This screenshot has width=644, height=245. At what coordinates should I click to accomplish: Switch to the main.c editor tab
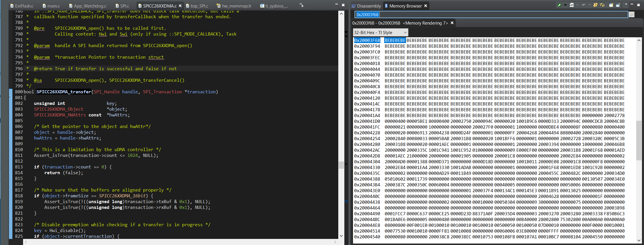click(x=53, y=6)
